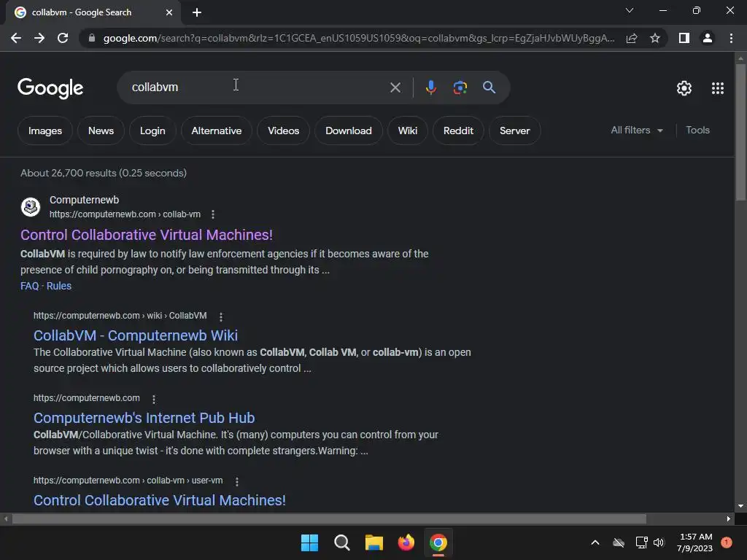The width and height of the screenshot is (747, 560).
Task: Open more options for user-vm result
Action: tap(237, 481)
